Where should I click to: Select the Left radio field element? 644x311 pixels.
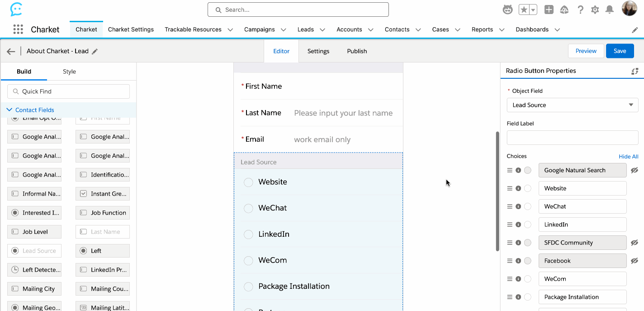[103, 251]
